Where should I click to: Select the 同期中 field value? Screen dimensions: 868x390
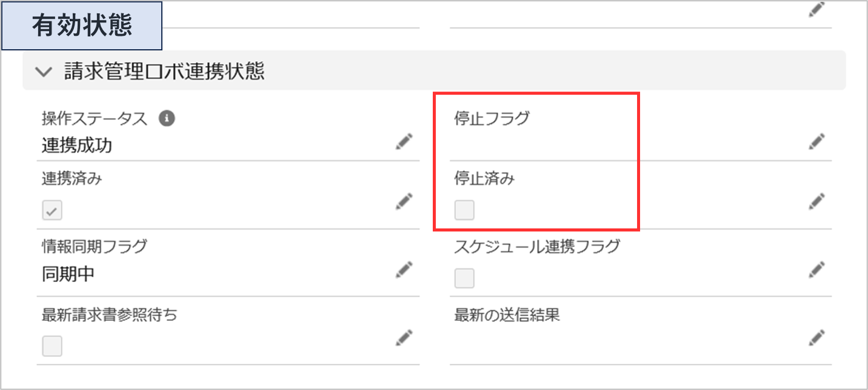pos(68,274)
